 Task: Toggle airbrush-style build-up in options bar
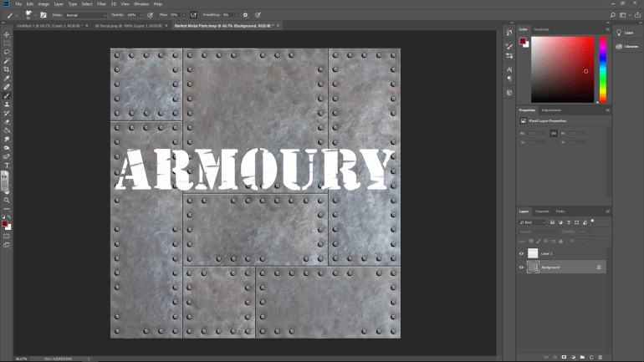click(194, 15)
